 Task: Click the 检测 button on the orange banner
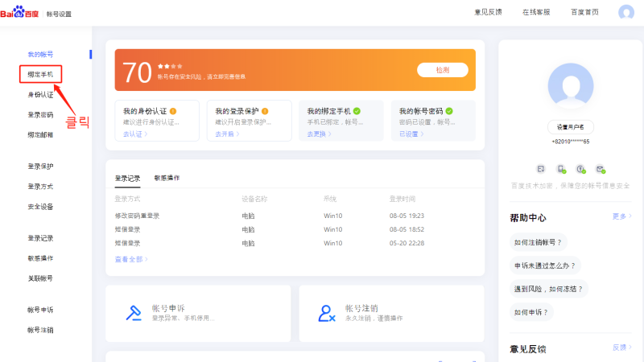point(442,70)
